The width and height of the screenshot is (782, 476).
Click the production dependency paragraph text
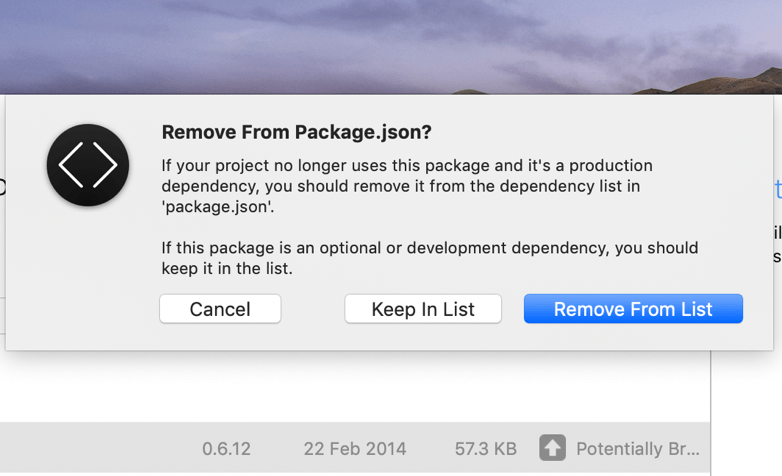(406, 186)
